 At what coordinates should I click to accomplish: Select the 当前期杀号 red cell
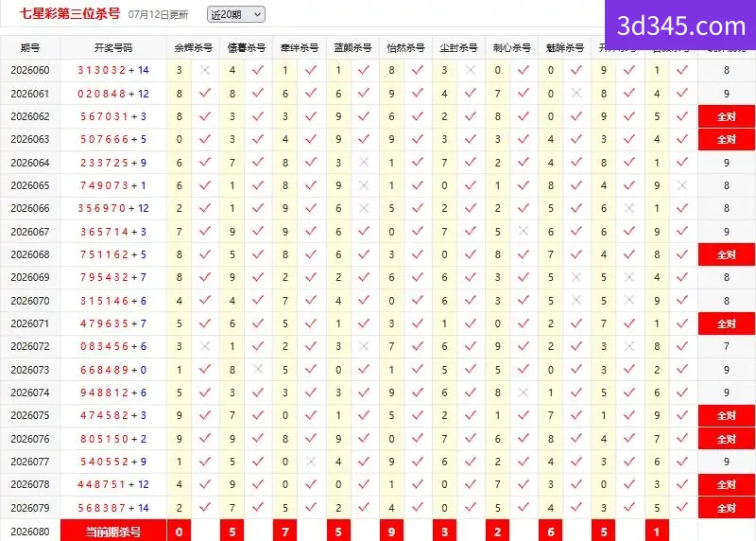click(113, 531)
